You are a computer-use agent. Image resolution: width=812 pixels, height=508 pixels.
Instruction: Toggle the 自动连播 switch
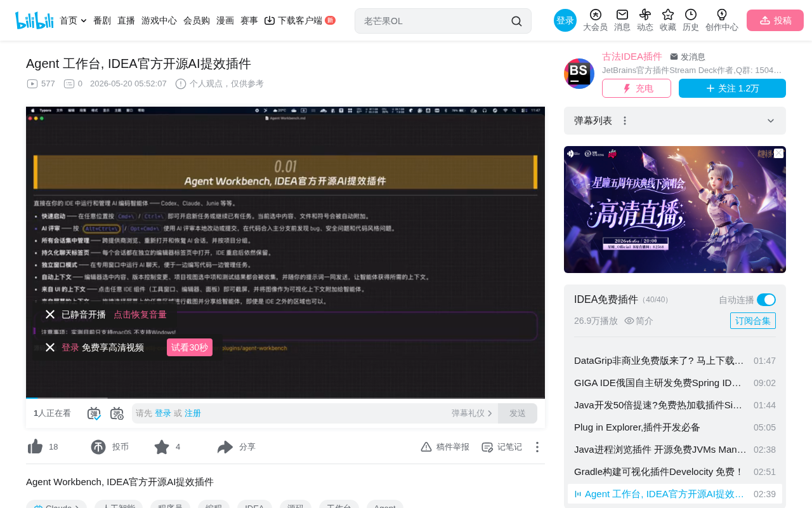(x=766, y=300)
